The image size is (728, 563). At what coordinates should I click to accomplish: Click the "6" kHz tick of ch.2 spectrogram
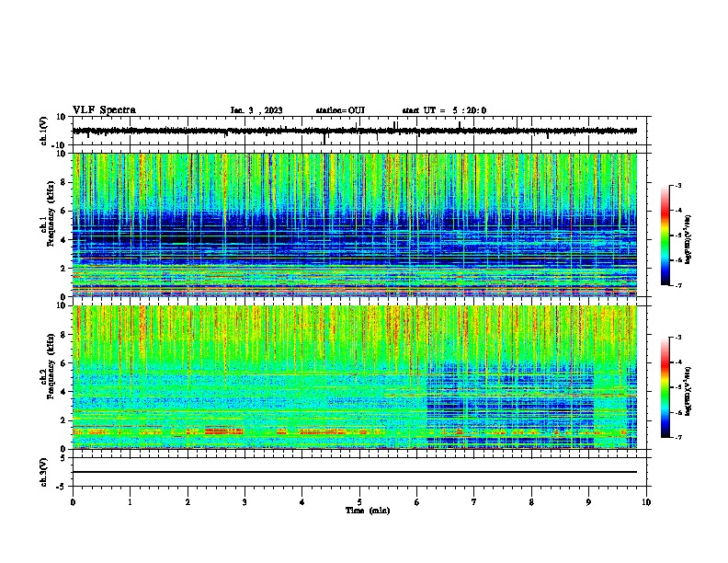pyautogui.click(x=63, y=363)
